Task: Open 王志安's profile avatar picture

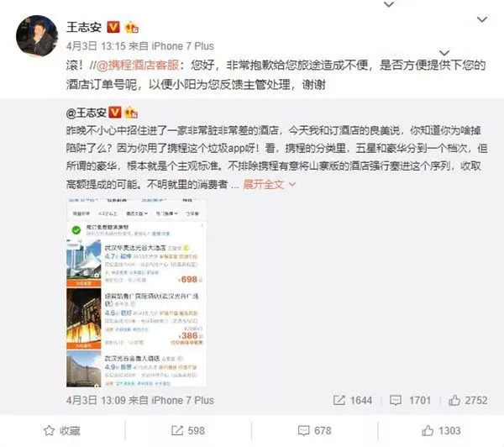Action: (37, 35)
